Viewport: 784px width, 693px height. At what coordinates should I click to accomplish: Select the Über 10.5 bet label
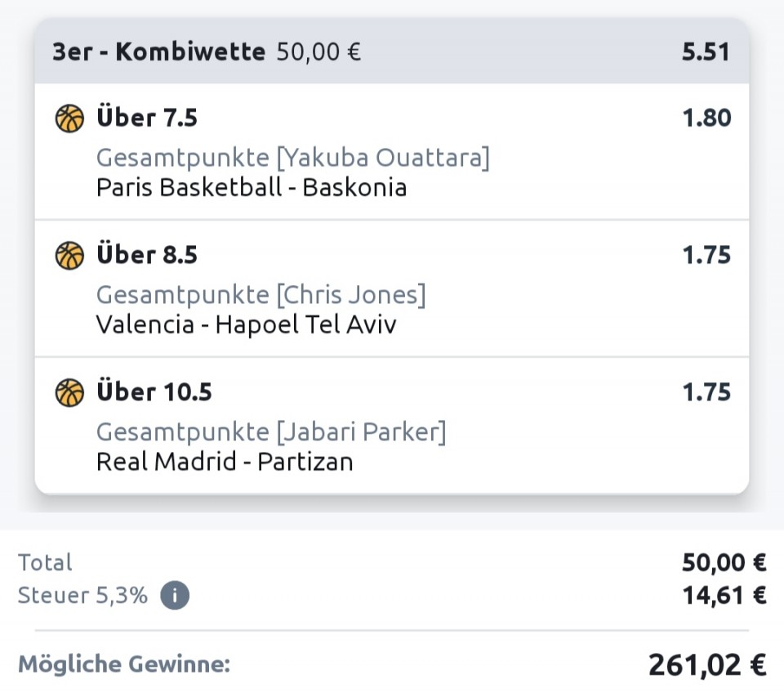[154, 393]
